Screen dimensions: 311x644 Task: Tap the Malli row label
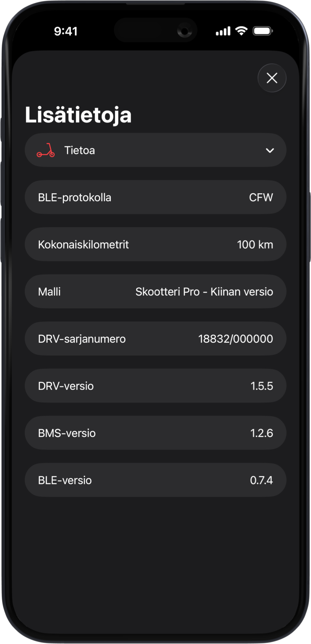[x=50, y=292]
